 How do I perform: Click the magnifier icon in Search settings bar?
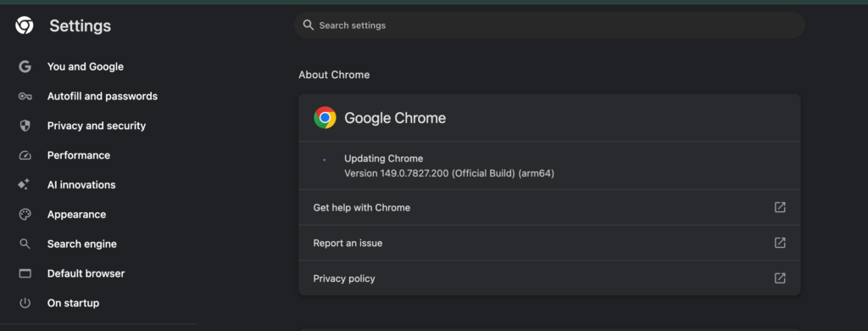[x=309, y=25]
